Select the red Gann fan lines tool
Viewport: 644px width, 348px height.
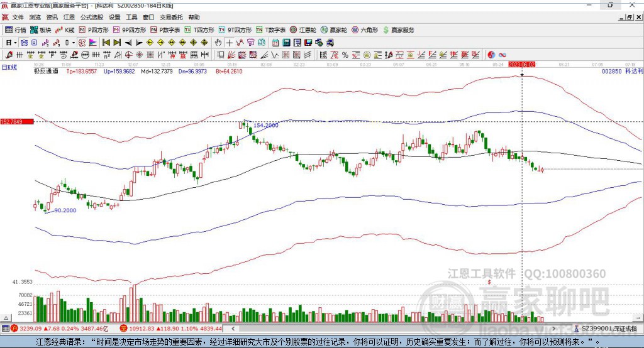coord(231,55)
